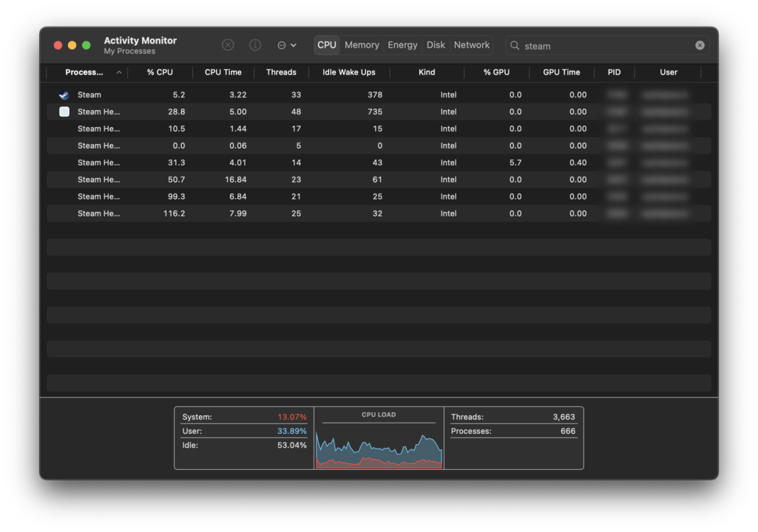Screen dimensions: 758x532
Task: Close the Activity Monitor window with red button
Action: point(58,45)
